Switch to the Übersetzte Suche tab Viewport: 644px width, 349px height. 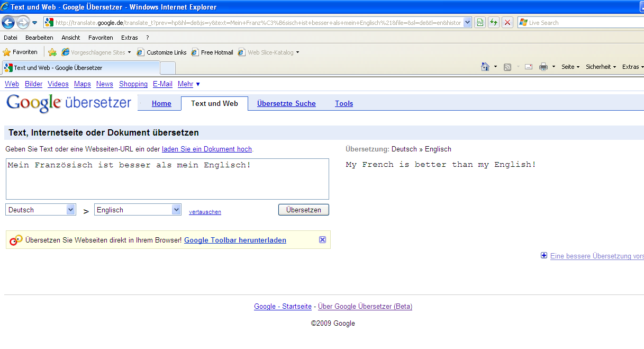coord(286,103)
